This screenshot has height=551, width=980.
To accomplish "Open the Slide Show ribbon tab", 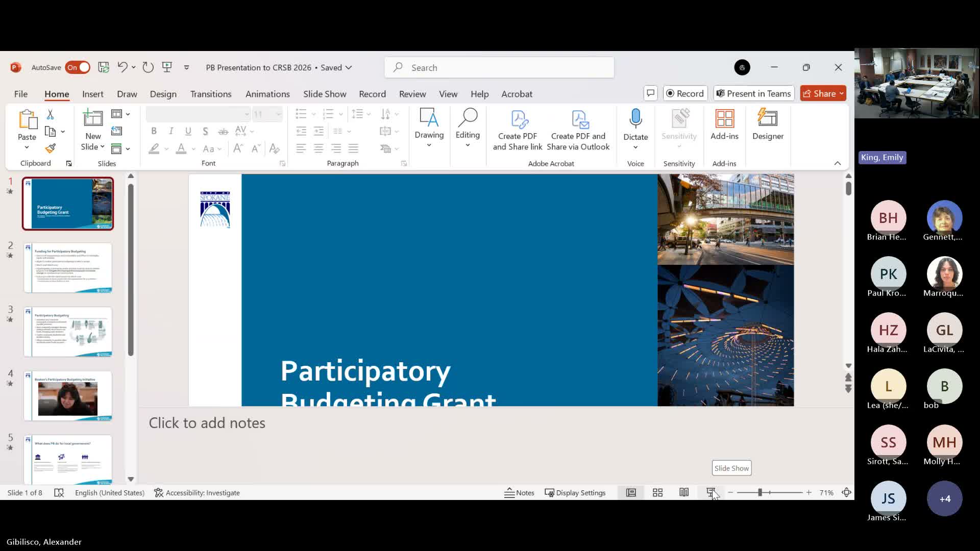I will 325,94.
